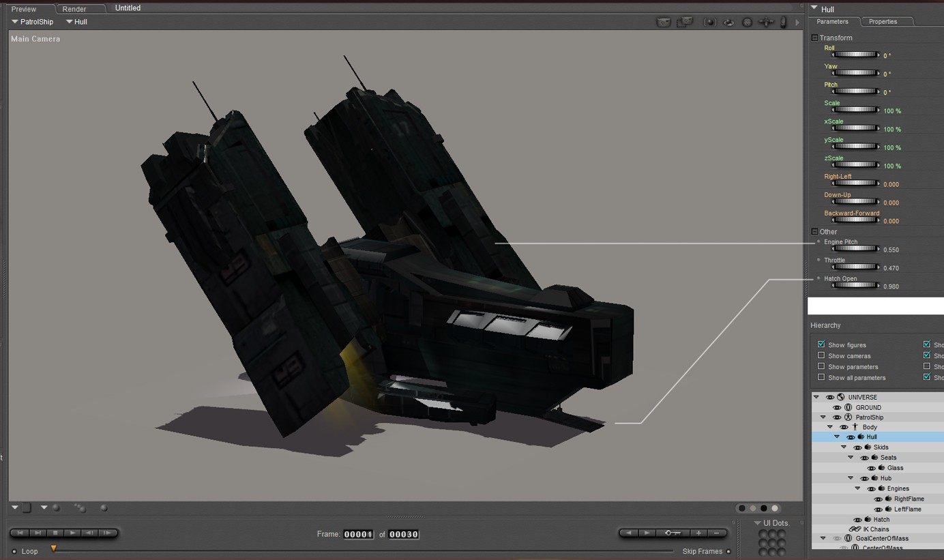Click the UNIVERSE globe icon
The width and height of the screenshot is (944, 560).
click(841, 397)
